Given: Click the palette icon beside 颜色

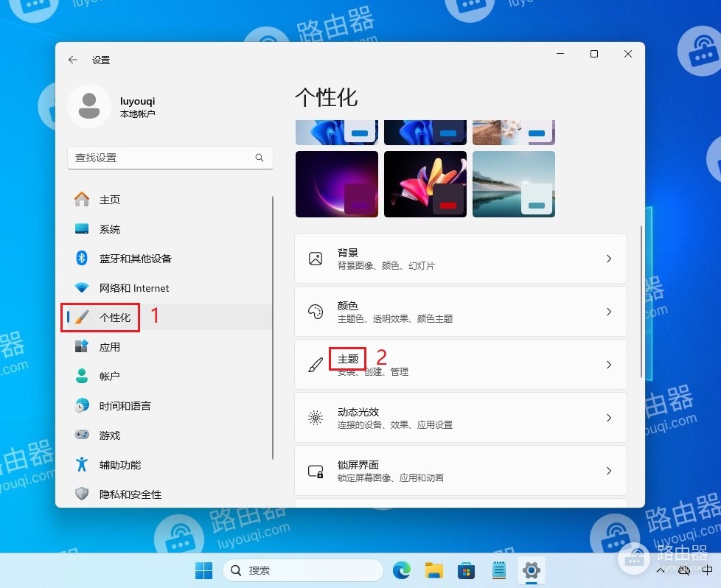Looking at the screenshot, I should [x=316, y=312].
